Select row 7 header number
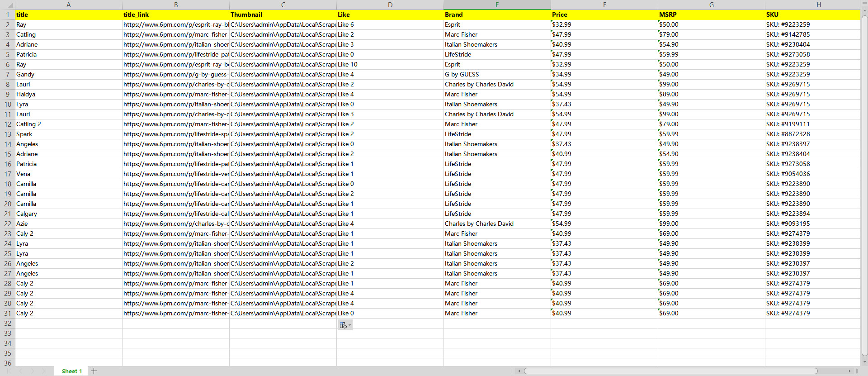Image resolution: width=868 pixels, height=376 pixels. (8, 74)
